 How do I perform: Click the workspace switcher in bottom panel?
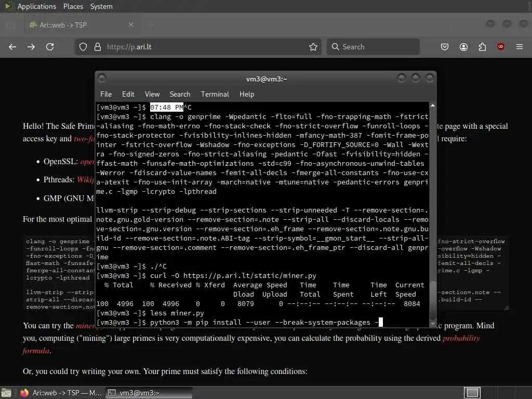tap(472, 393)
